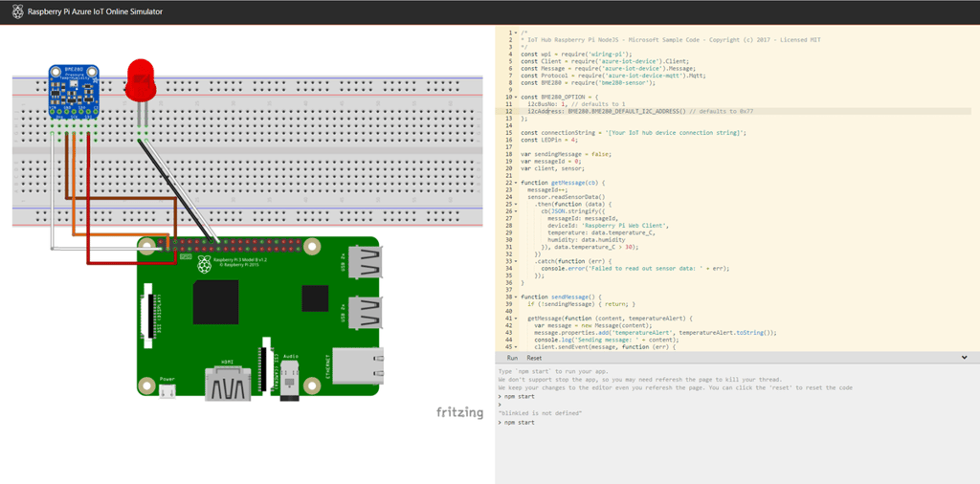Screen dimensions: 980x484
Task: Click the 'messageId++;' line
Action: point(546,189)
